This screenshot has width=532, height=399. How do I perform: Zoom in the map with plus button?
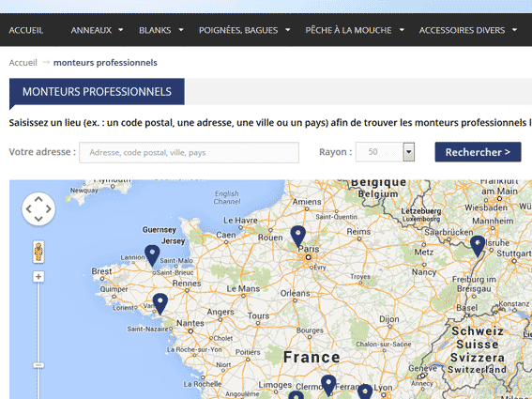[x=38, y=277]
